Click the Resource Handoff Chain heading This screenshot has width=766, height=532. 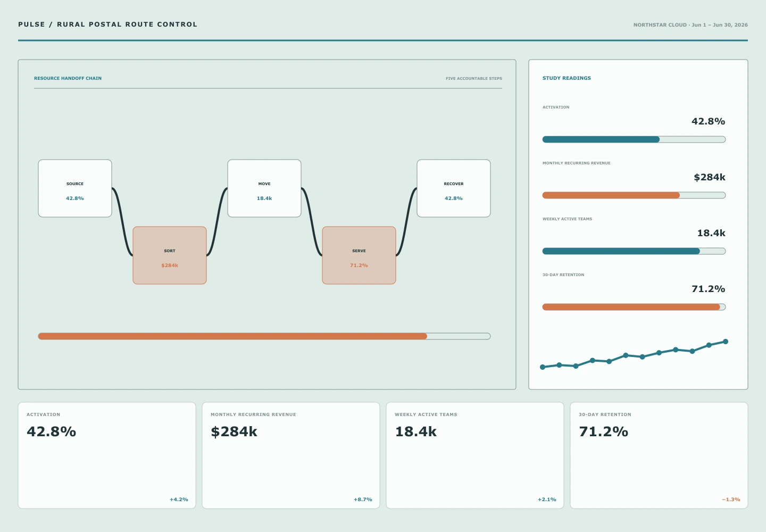[x=68, y=78]
